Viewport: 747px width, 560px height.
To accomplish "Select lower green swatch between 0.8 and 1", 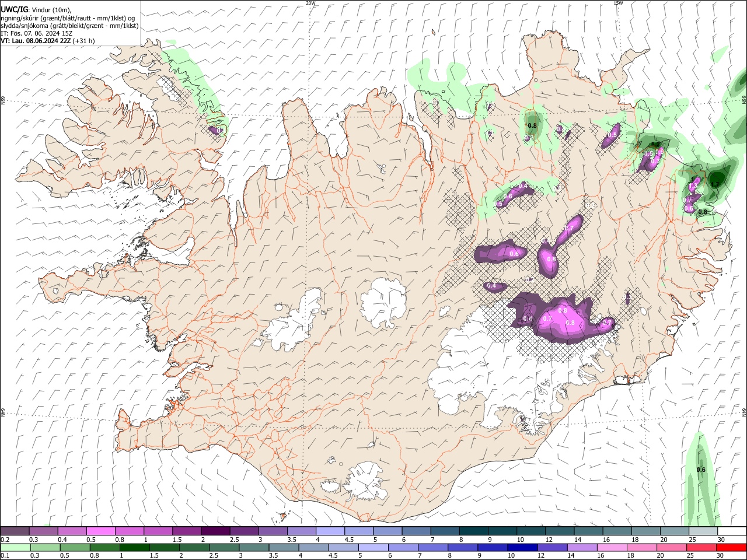I will pos(105,548).
